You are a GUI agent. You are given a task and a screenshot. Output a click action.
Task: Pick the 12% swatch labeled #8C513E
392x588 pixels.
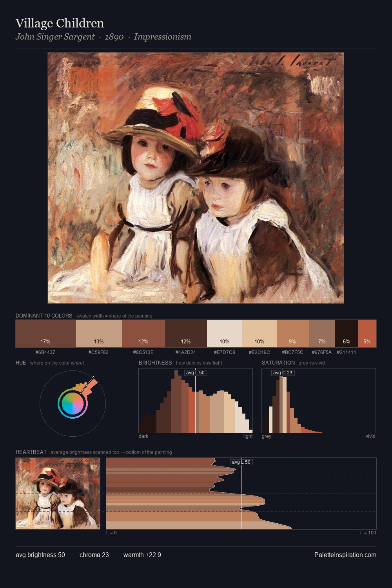coord(143,334)
